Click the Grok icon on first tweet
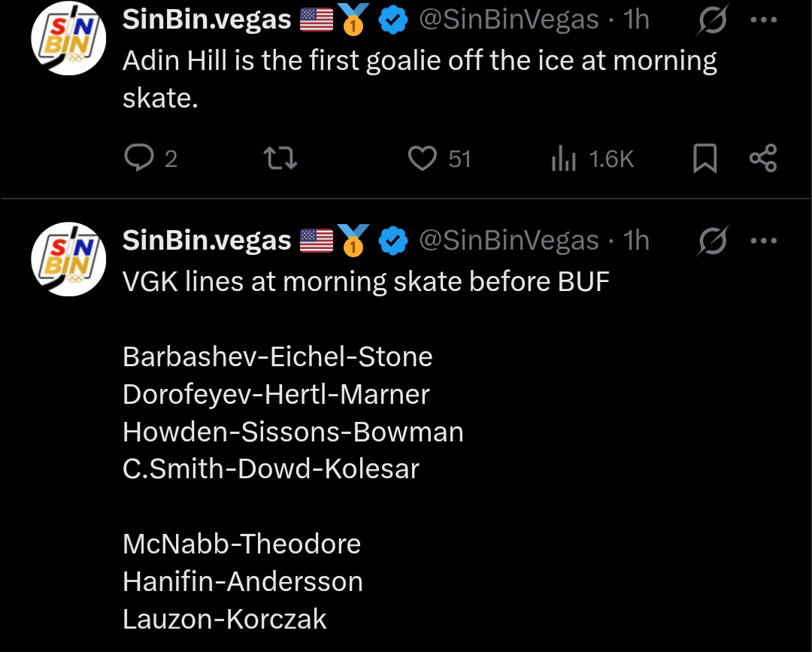812x652 pixels. (711, 20)
